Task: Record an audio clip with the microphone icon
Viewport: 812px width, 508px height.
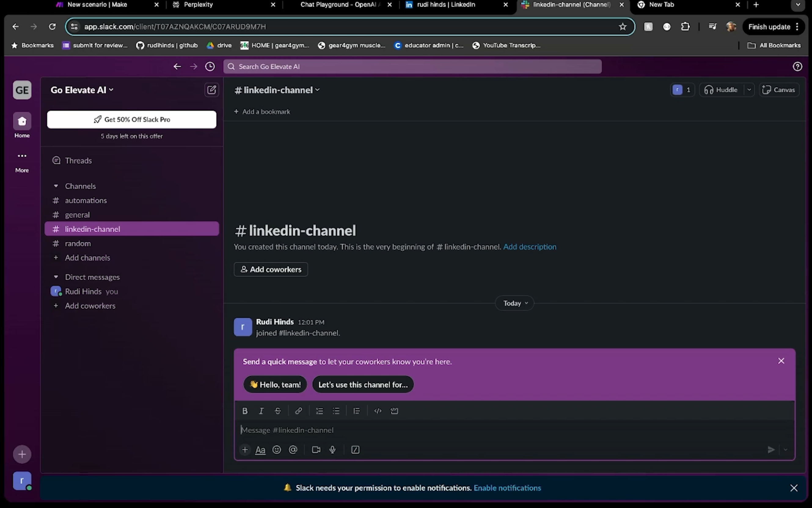Action: click(332, 450)
